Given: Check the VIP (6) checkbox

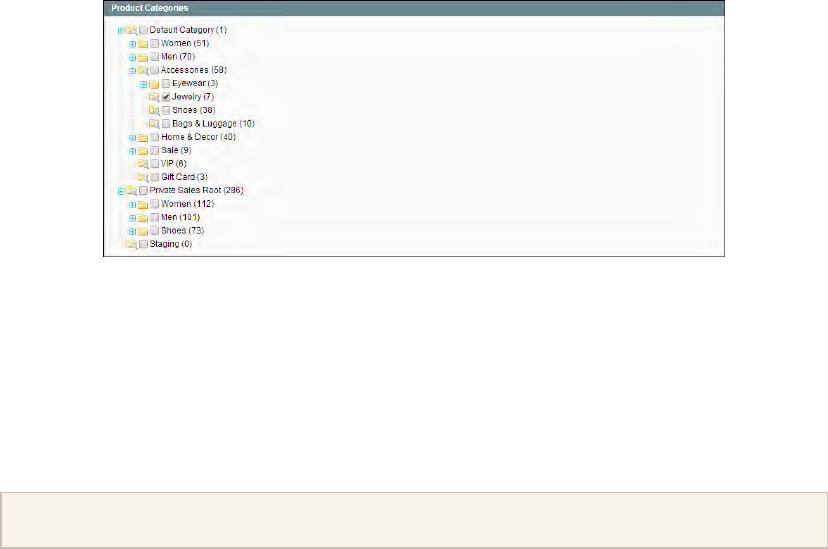Looking at the screenshot, I should 155,164.
